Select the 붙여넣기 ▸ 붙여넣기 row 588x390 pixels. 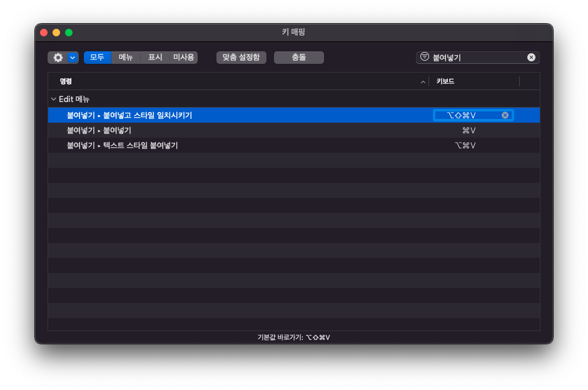coord(294,130)
